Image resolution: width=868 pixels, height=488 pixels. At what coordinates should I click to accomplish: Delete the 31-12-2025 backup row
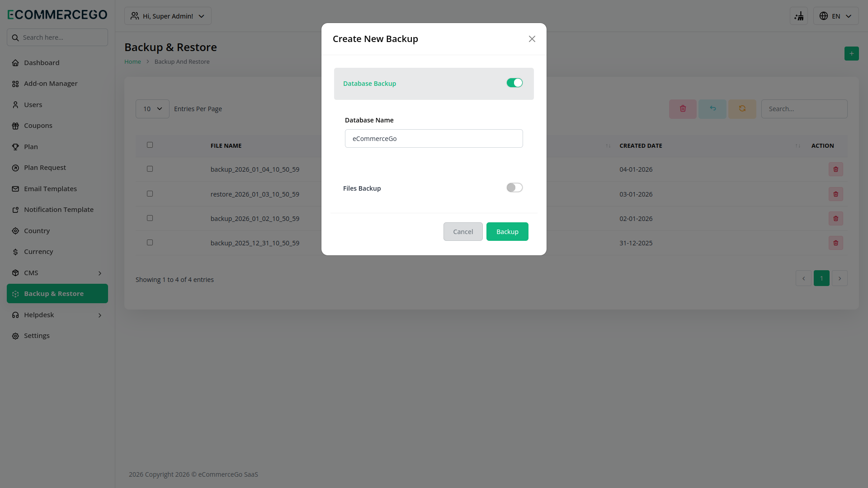[835, 243]
